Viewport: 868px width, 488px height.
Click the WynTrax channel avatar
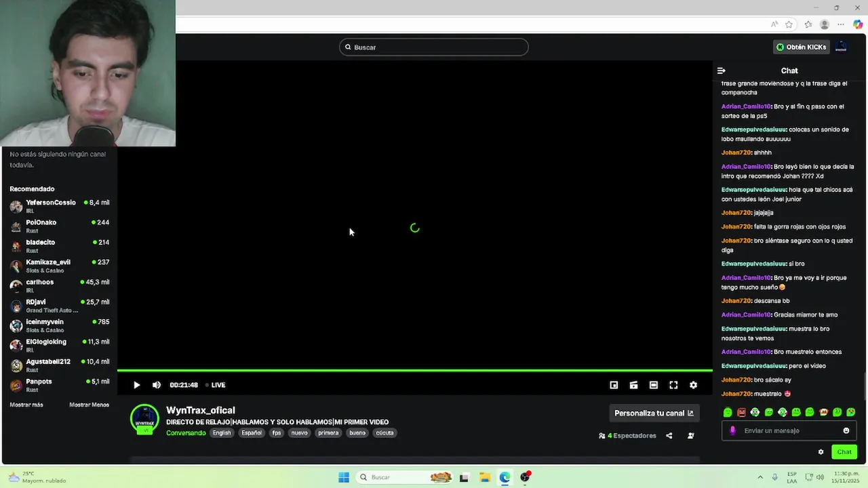(x=144, y=419)
